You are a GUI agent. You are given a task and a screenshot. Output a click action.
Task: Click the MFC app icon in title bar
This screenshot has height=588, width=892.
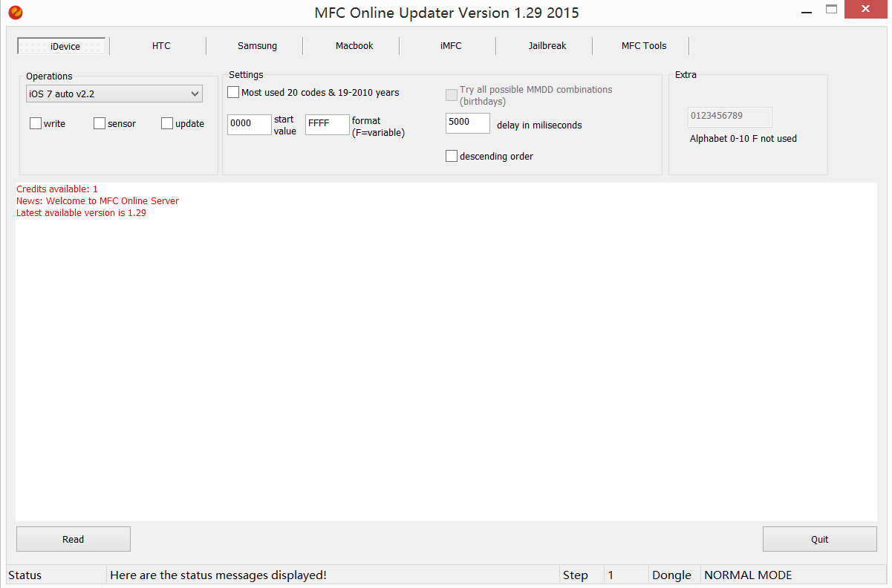16,13
